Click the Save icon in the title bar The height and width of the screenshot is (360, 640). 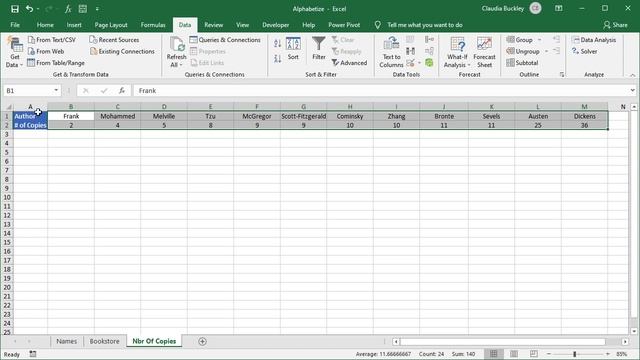click(15, 9)
